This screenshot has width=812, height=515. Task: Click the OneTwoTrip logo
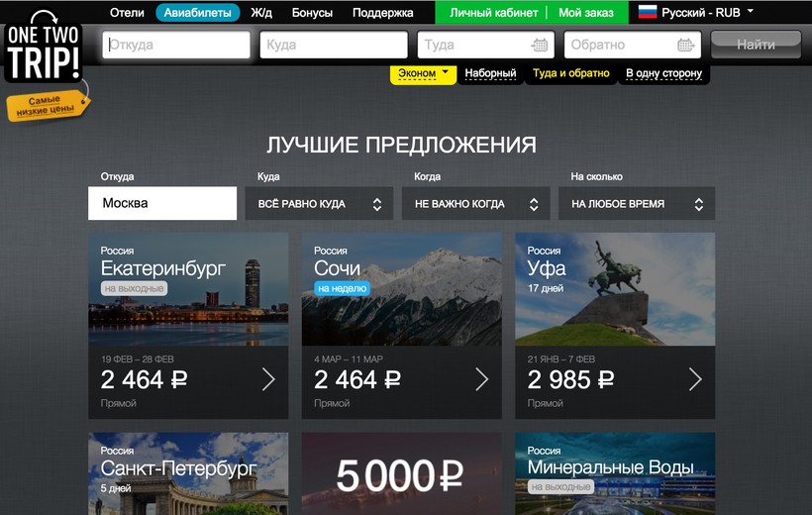44,48
